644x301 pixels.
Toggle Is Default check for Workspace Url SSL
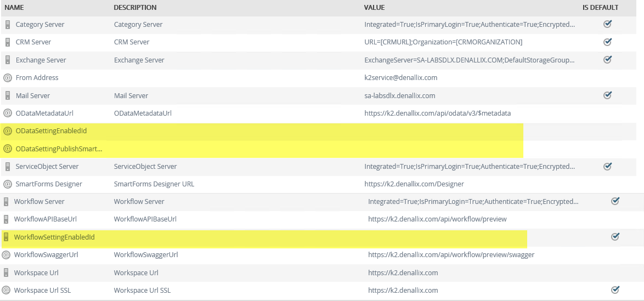(615, 289)
